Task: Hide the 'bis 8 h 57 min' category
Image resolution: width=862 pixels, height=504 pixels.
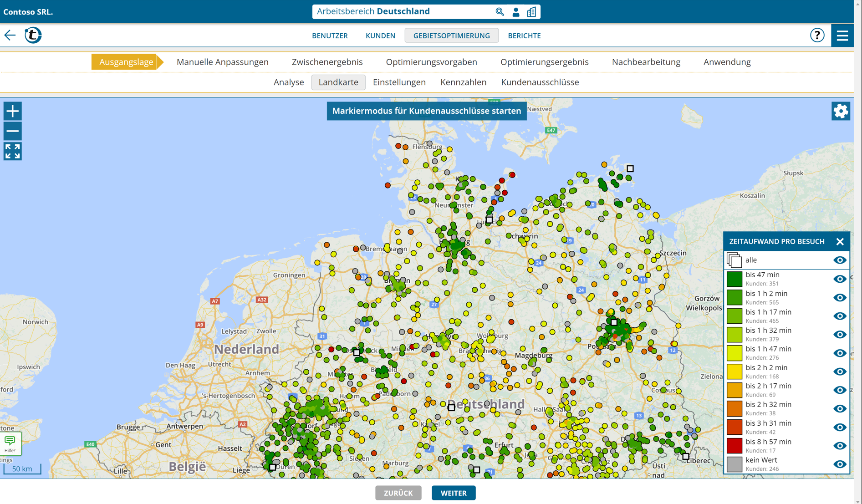Action: (x=840, y=446)
